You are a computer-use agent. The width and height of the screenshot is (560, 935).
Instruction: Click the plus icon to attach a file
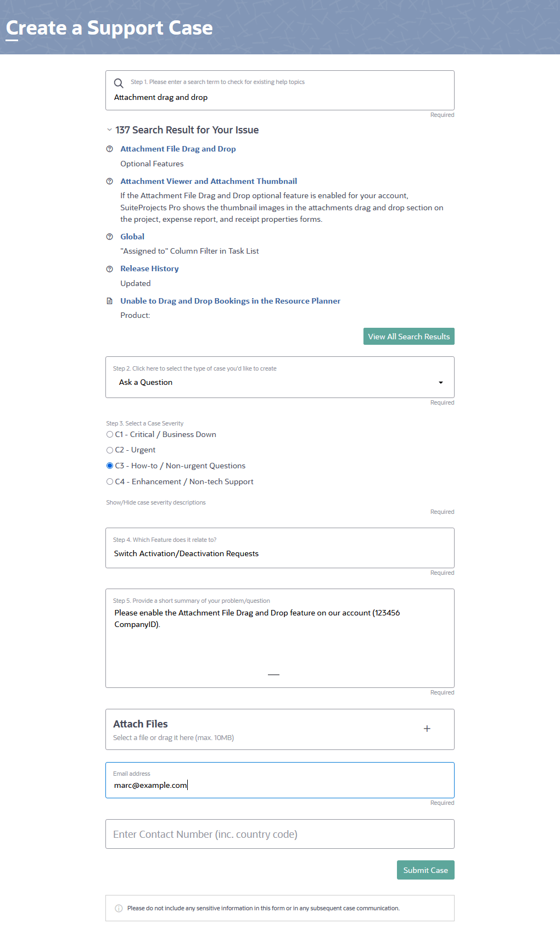(427, 729)
